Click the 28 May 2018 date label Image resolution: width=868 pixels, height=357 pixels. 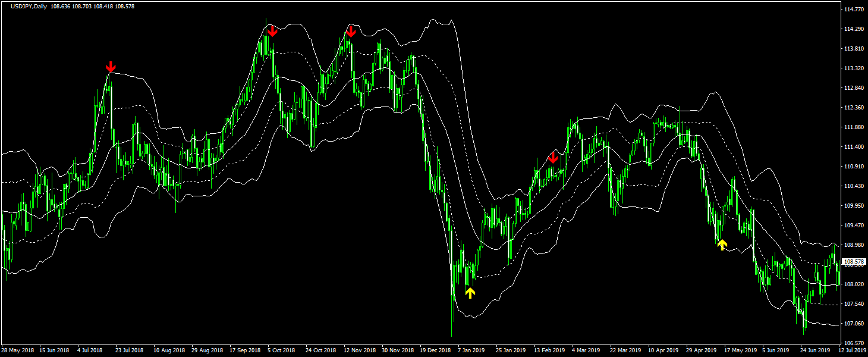click(x=17, y=350)
